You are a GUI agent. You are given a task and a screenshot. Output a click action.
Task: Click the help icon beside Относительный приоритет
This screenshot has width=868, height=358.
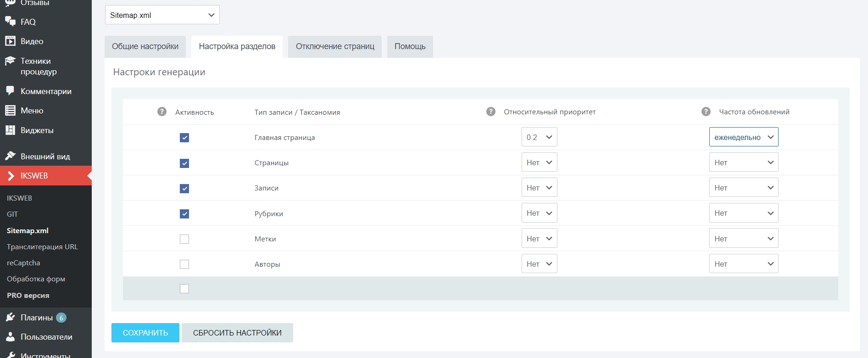coord(491,112)
